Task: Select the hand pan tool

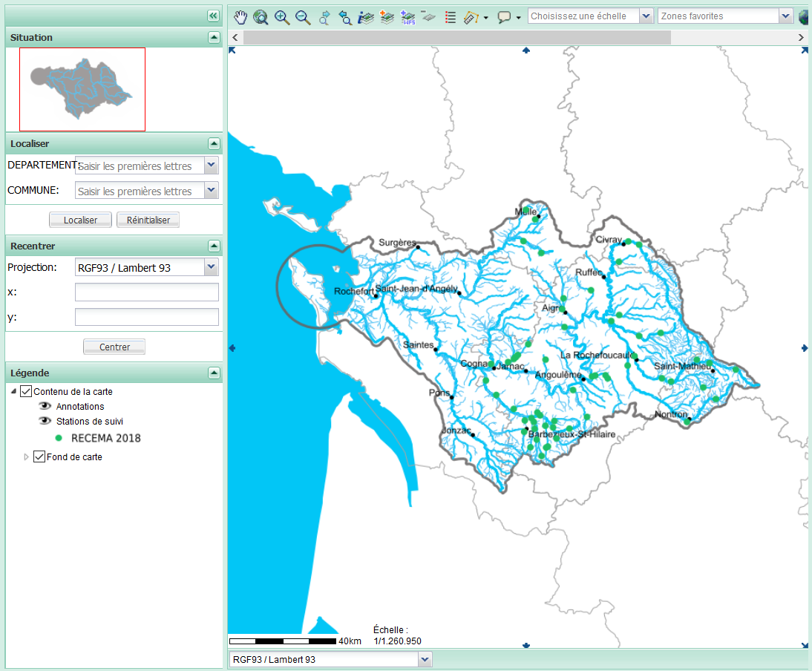Action: [x=240, y=17]
